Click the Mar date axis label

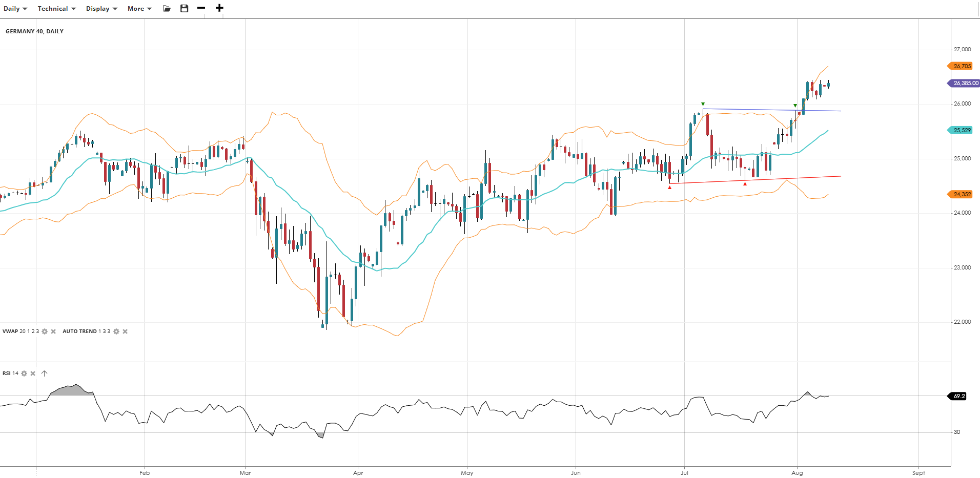click(246, 473)
